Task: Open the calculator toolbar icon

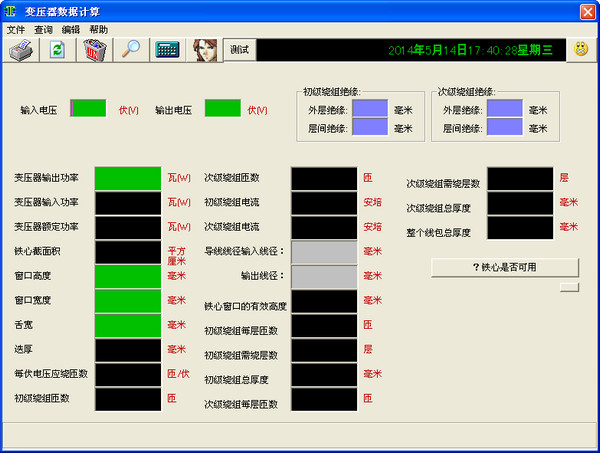Action: point(168,50)
